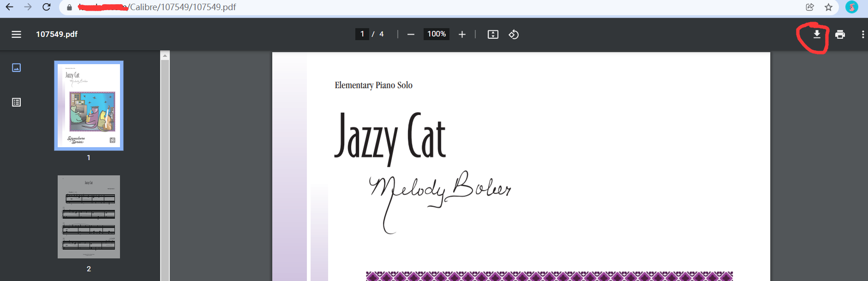Screen dimensions: 868x281
Task: Click the lock icon in address bar
Action: tap(69, 7)
